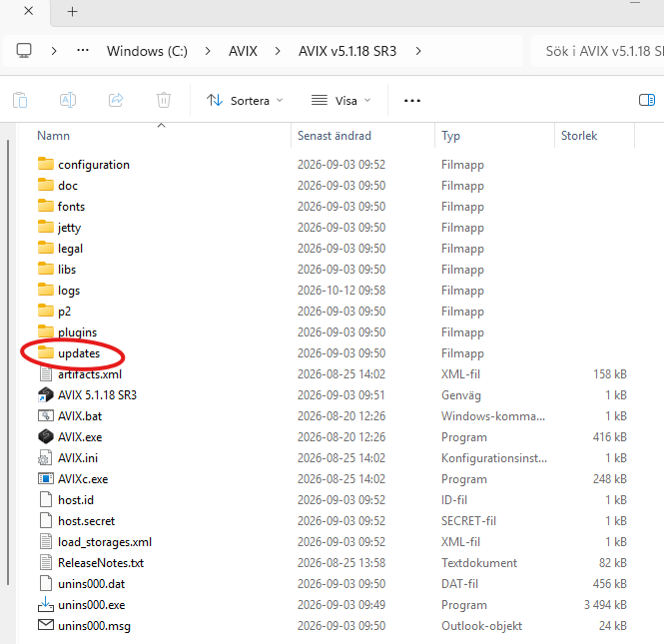664x644 pixels.
Task: Select the legal folder icon
Action: [x=46, y=248]
